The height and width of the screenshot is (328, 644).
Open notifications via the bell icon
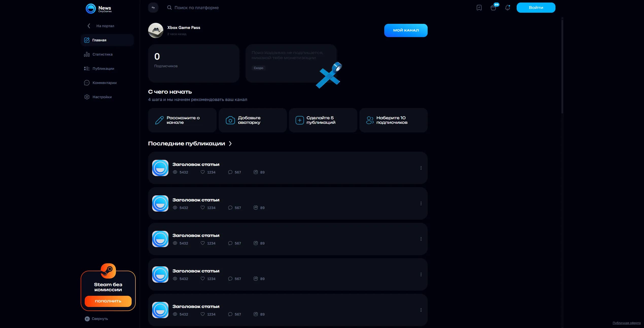(x=508, y=8)
